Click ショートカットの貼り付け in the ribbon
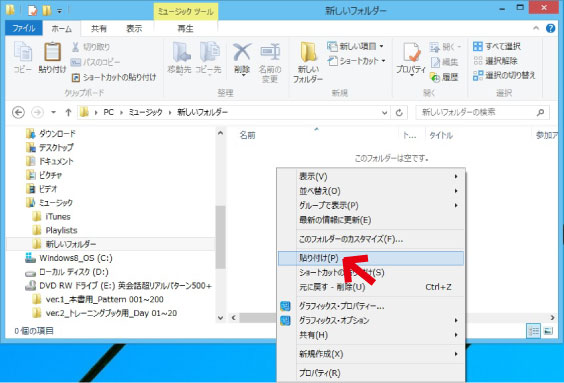The height and width of the screenshot is (383, 564). [114, 77]
